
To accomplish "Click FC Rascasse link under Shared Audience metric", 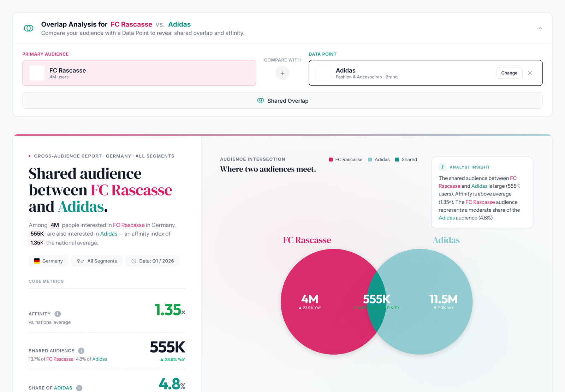I will coord(60,359).
